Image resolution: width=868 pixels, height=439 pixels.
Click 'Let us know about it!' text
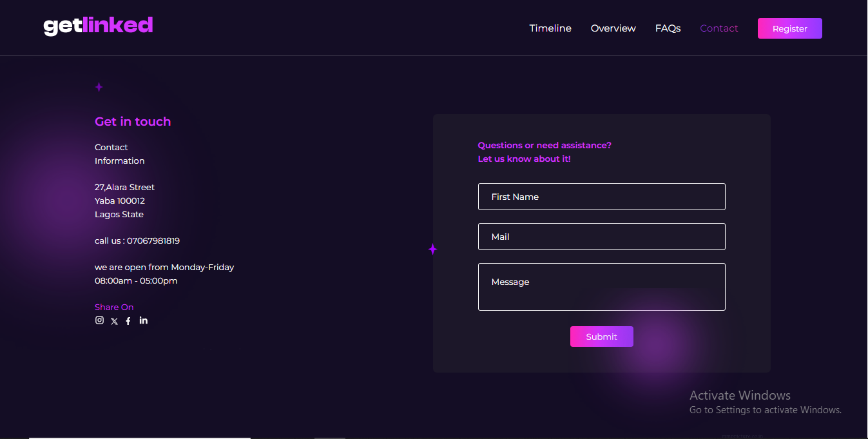tap(525, 159)
